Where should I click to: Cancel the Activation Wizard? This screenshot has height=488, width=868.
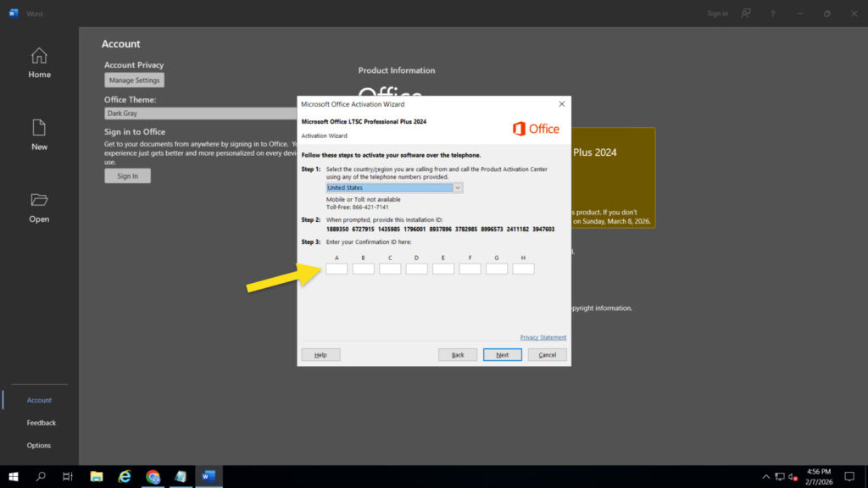[547, 355]
